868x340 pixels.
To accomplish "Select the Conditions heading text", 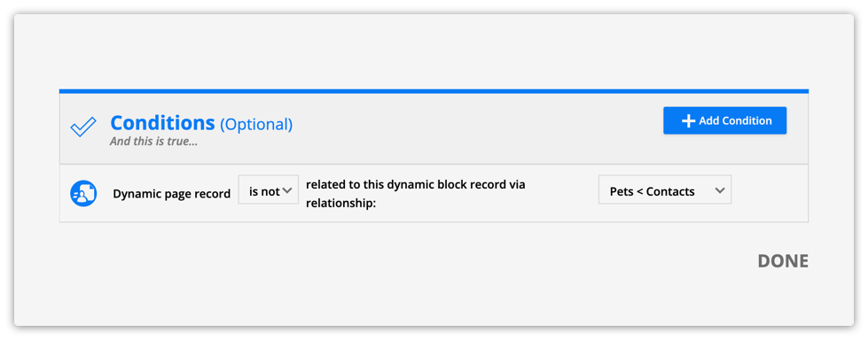I will [162, 123].
